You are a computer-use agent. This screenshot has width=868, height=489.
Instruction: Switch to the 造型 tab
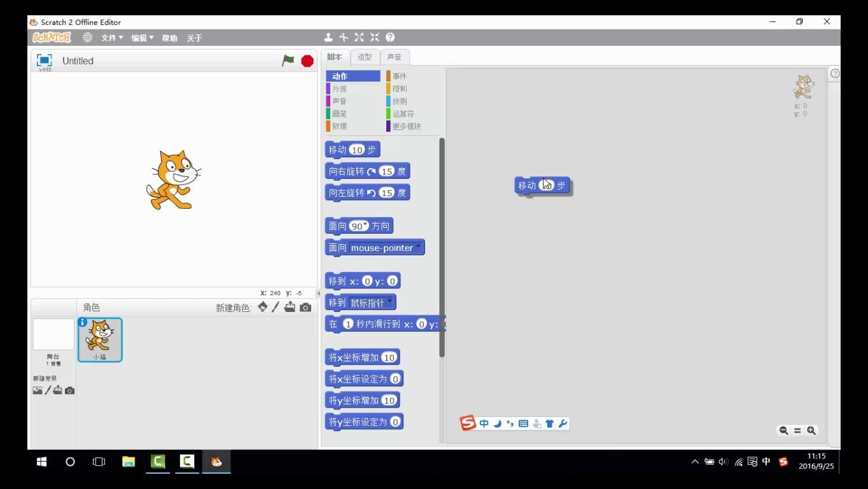click(364, 57)
